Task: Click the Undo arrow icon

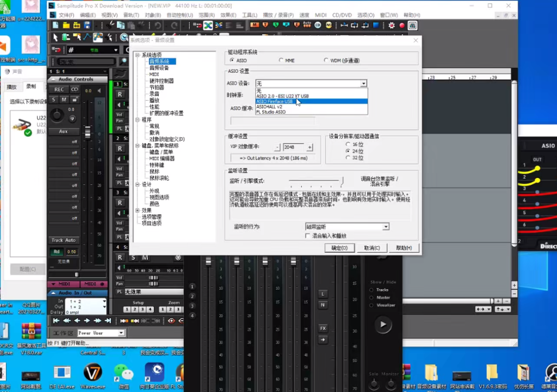Action: (158, 25)
